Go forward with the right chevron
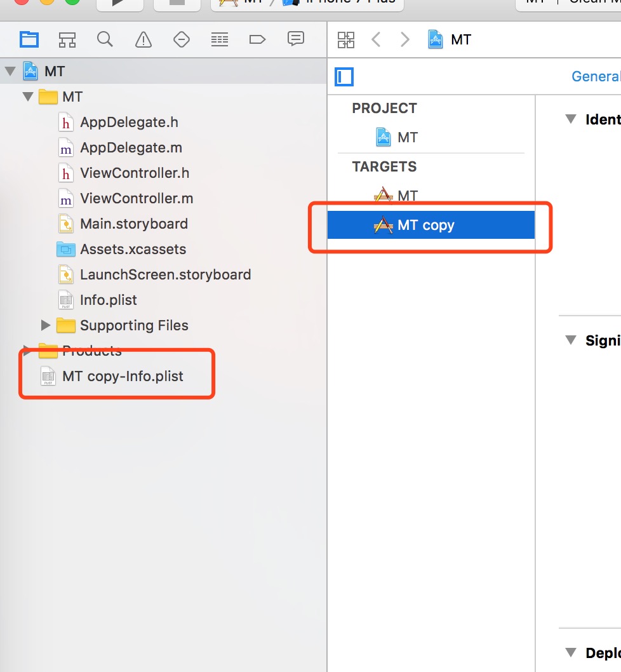The height and width of the screenshot is (672, 621). click(405, 40)
